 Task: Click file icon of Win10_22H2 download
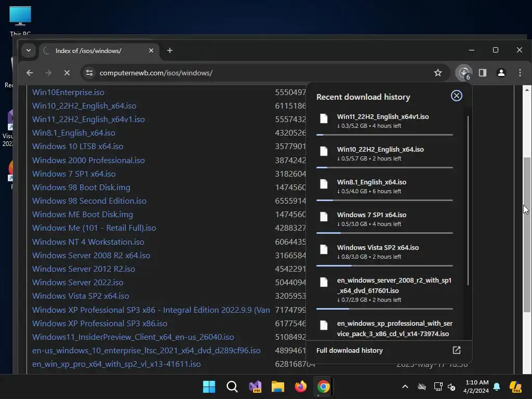[324, 151]
